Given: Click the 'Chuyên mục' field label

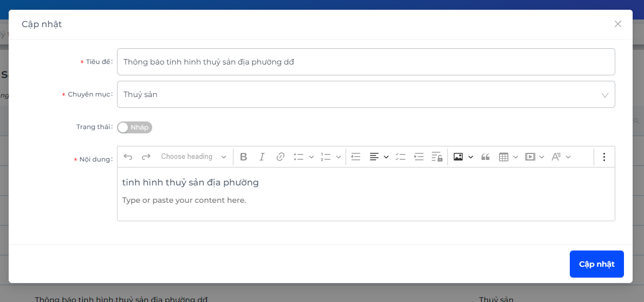Looking at the screenshot, I should point(89,94).
